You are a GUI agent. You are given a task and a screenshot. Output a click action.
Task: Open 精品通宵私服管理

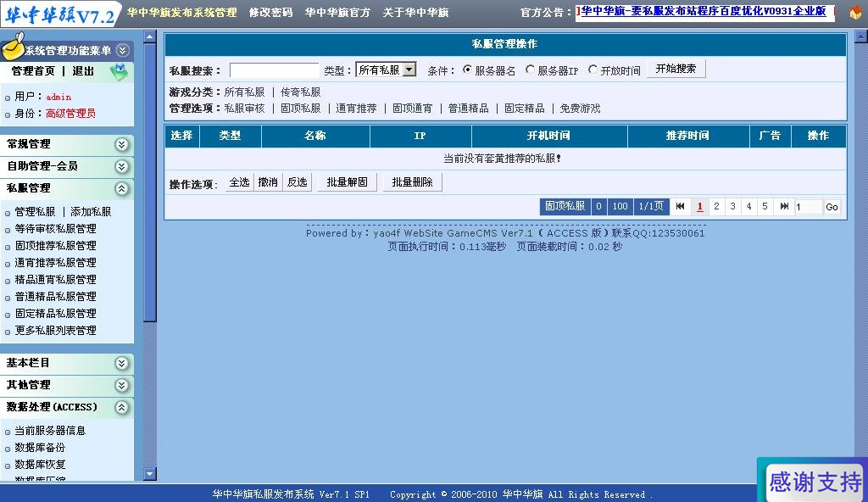click(55, 280)
